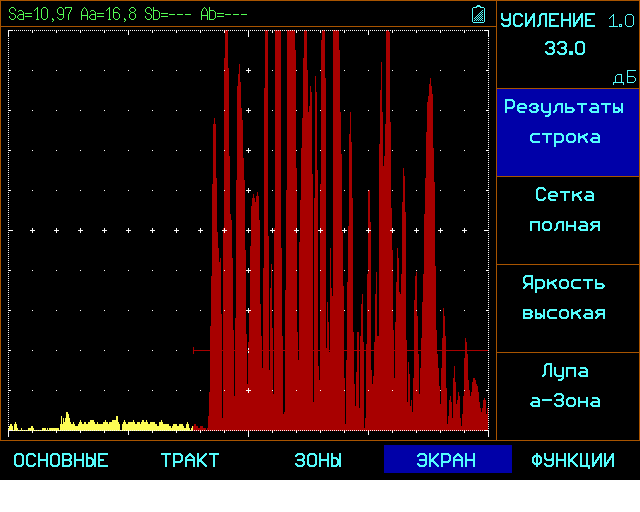The height and width of the screenshot is (512, 640).
Task: Click the УСИЛЕНИЕ gain value 33.0
Action: [x=565, y=48]
